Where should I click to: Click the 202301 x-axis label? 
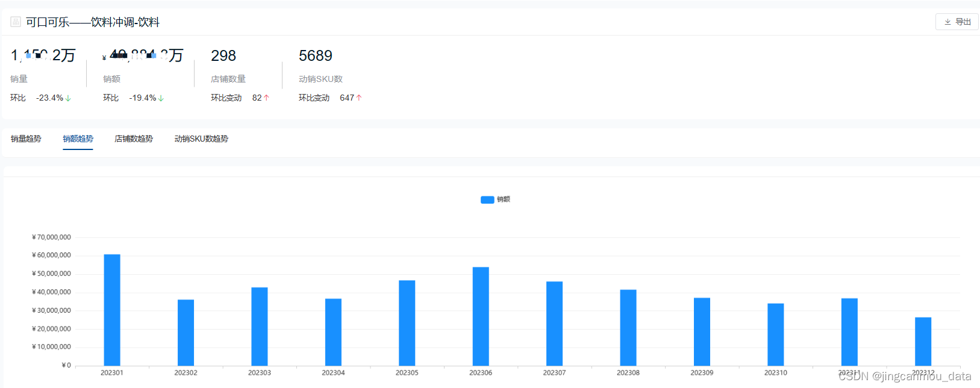point(112,373)
